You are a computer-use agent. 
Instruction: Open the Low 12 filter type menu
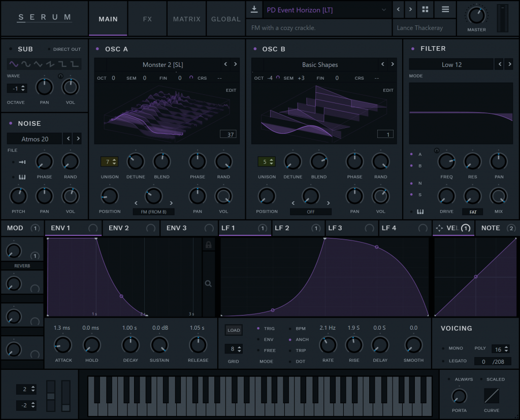(x=450, y=64)
